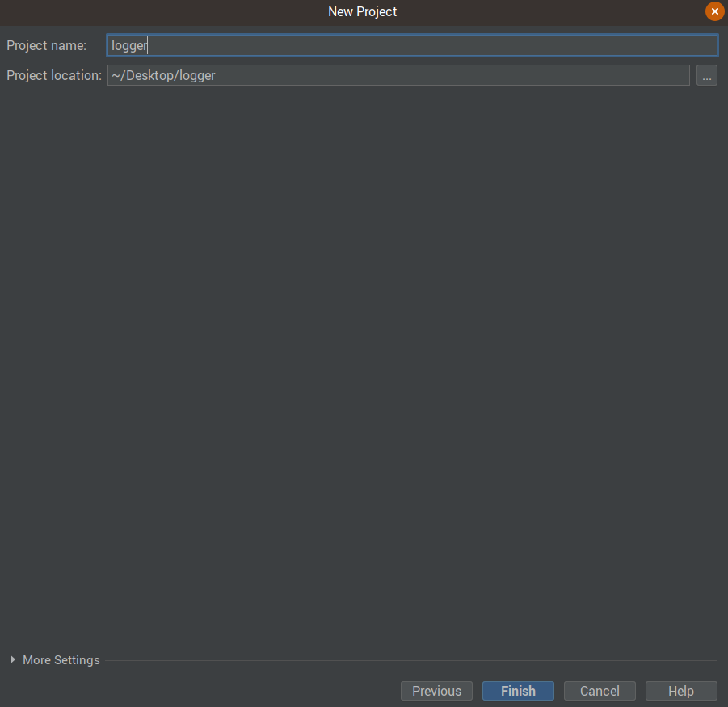The image size is (728, 707).
Task: Click the Project location label
Action: tap(53, 75)
